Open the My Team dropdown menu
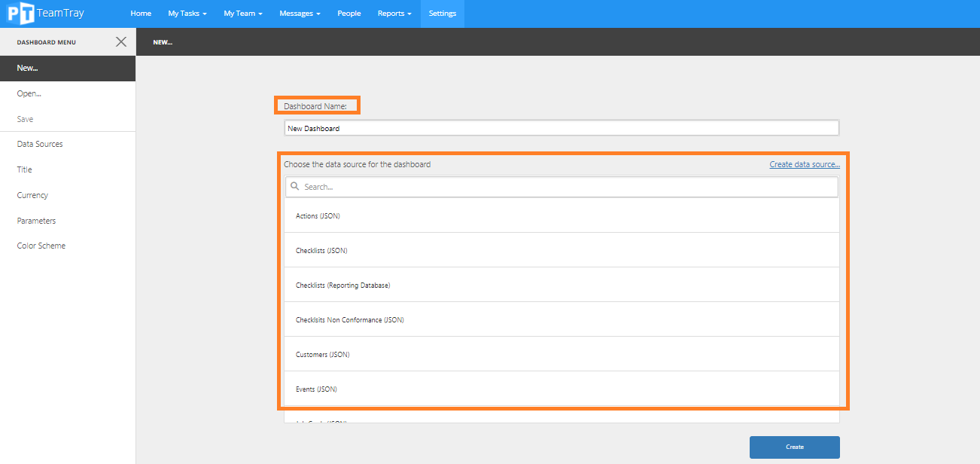 [242, 13]
